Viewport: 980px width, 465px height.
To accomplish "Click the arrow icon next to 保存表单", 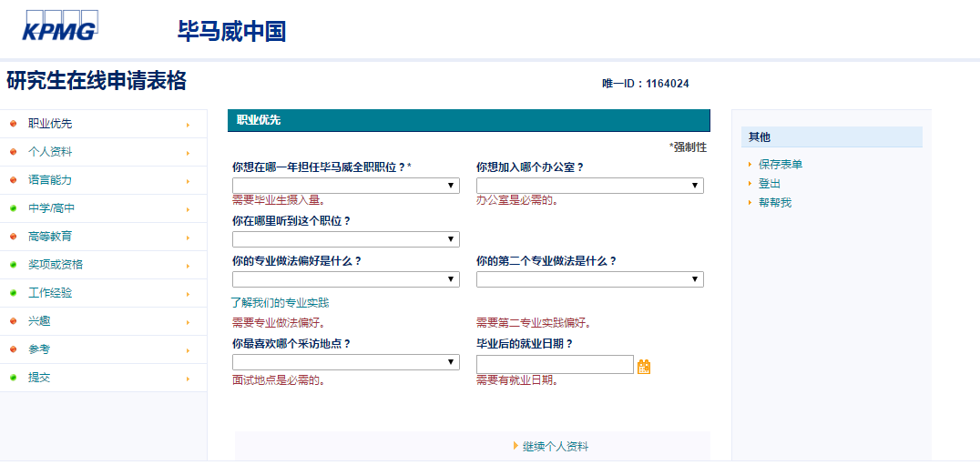I will coord(750,165).
